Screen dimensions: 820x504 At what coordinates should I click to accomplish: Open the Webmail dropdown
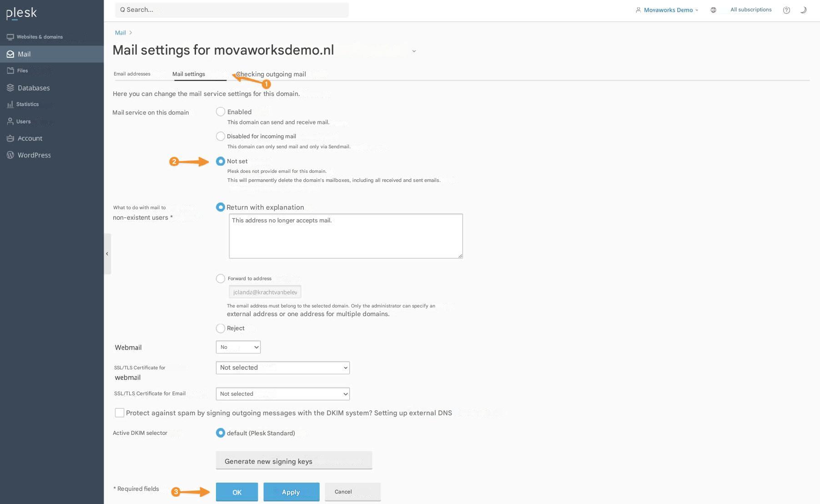[x=238, y=347]
